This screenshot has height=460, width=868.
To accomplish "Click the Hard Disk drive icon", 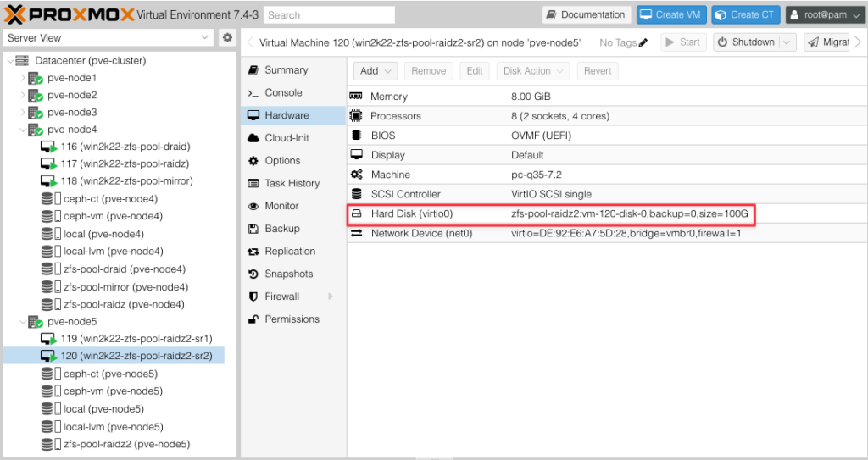I will (x=357, y=213).
